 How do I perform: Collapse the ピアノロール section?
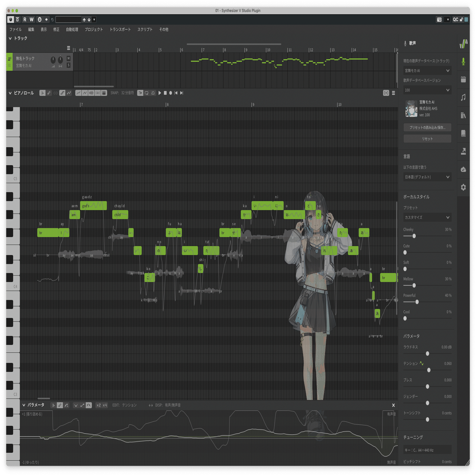[10, 93]
